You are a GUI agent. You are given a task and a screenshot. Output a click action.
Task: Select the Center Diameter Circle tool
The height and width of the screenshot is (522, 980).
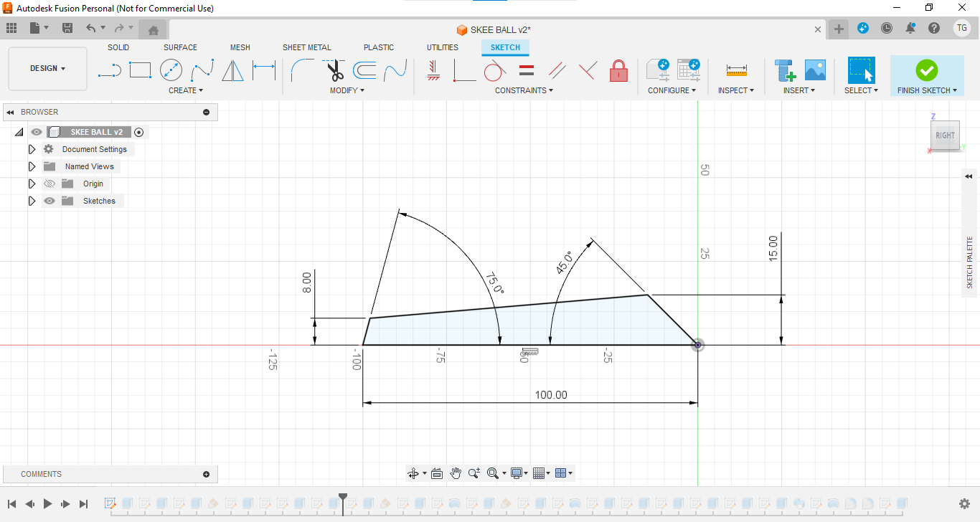(x=171, y=70)
